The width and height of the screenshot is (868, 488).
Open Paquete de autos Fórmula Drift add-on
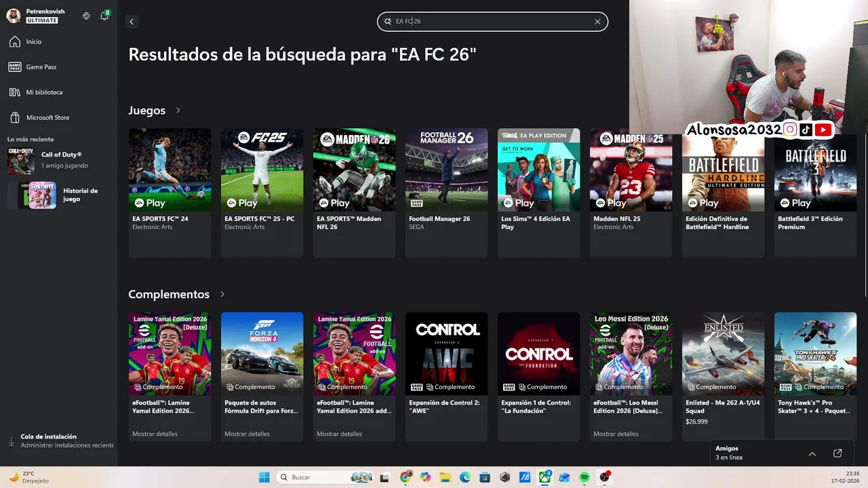[262, 376]
